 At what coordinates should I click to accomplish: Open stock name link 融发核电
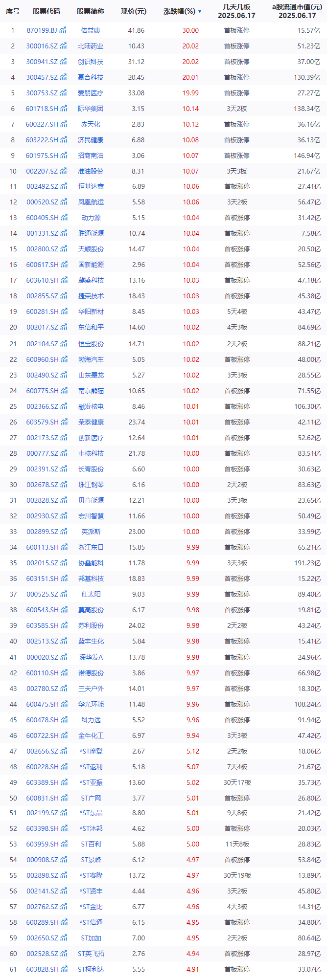click(x=91, y=406)
